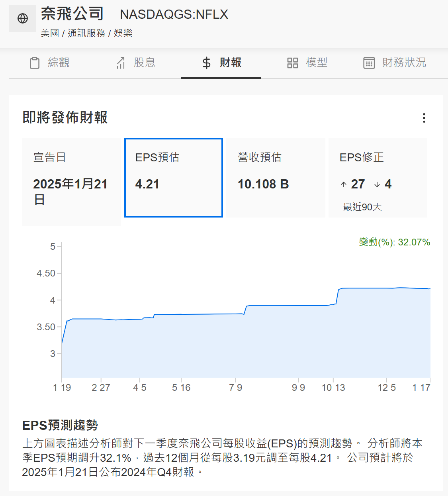
Task: Select the 營收預估 card
Action: [276, 178]
